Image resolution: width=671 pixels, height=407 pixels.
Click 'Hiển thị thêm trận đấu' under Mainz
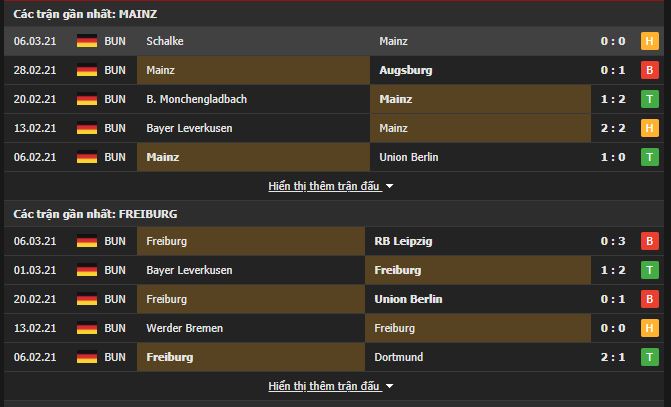pyautogui.click(x=324, y=186)
